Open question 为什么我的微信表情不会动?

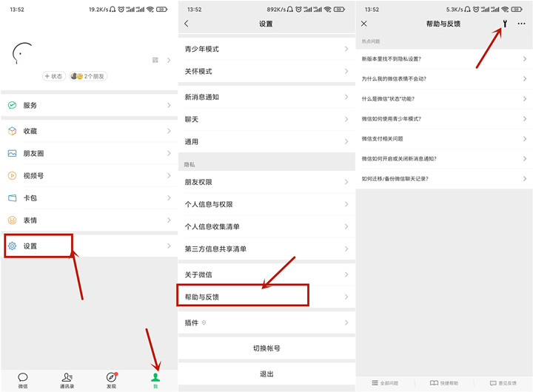coord(444,79)
